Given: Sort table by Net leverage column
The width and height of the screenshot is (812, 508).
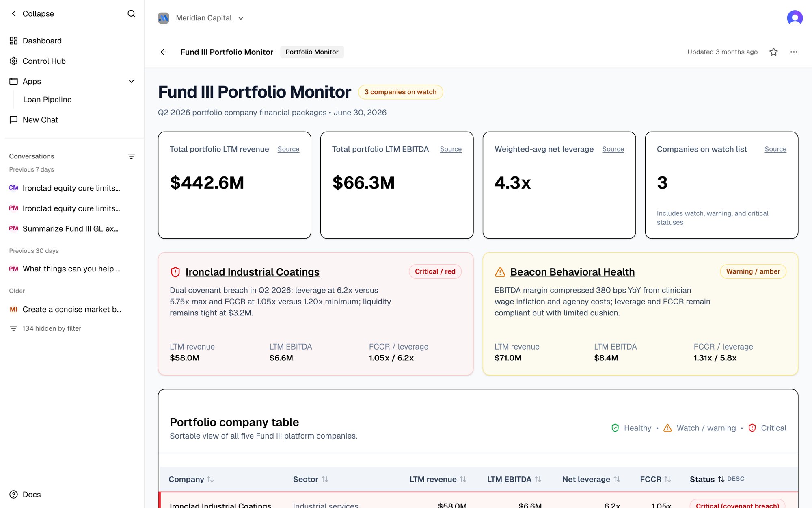Looking at the screenshot, I should [591, 479].
